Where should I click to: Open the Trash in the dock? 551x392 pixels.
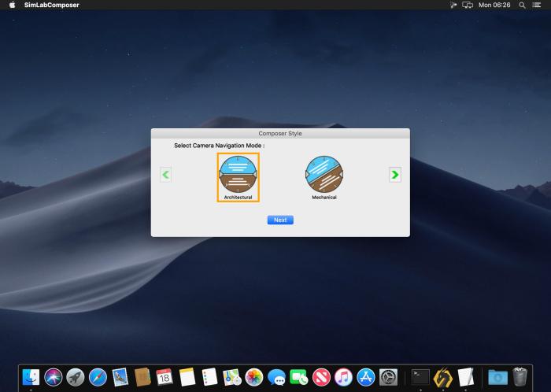pos(520,377)
